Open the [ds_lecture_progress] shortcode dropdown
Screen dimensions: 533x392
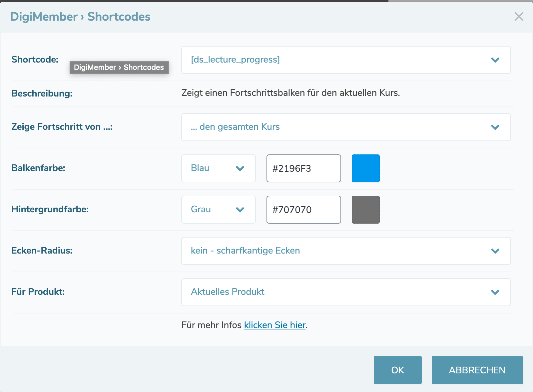pyautogui.click(x=333, y=60)
